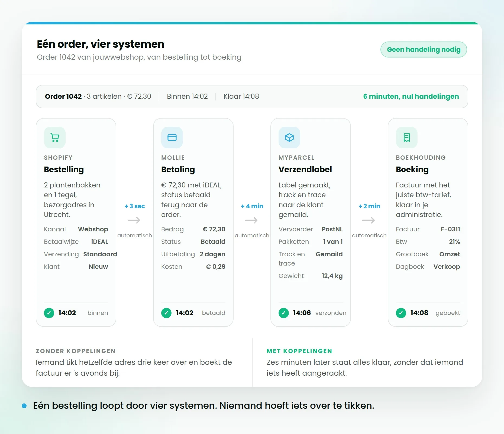Image resolution: width=504 pixels, height=434 pixels.
Task: Click the 'Verkoop' Dagboek value
Action: [447, 267]
